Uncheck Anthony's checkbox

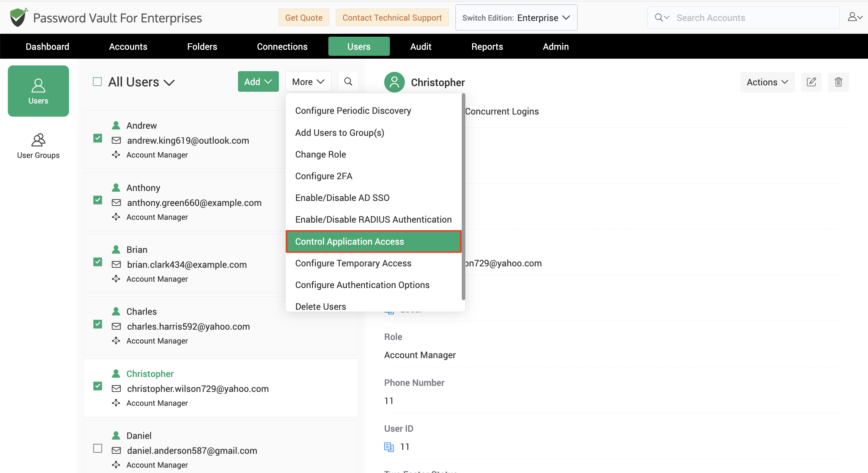pyautogui.click(x=98, y=200)
